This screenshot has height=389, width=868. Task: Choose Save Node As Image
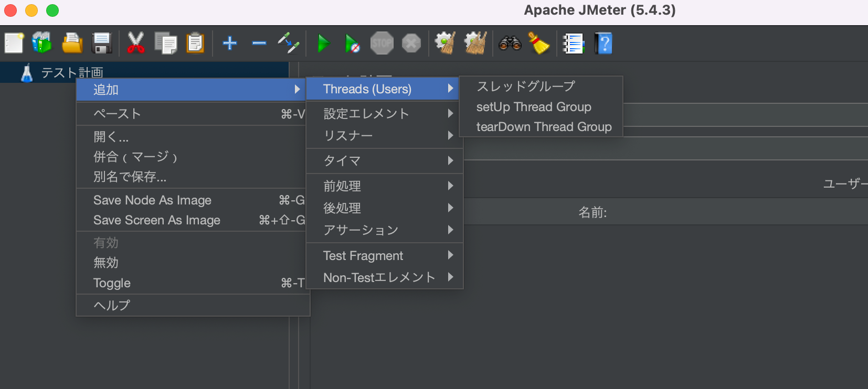191,200
